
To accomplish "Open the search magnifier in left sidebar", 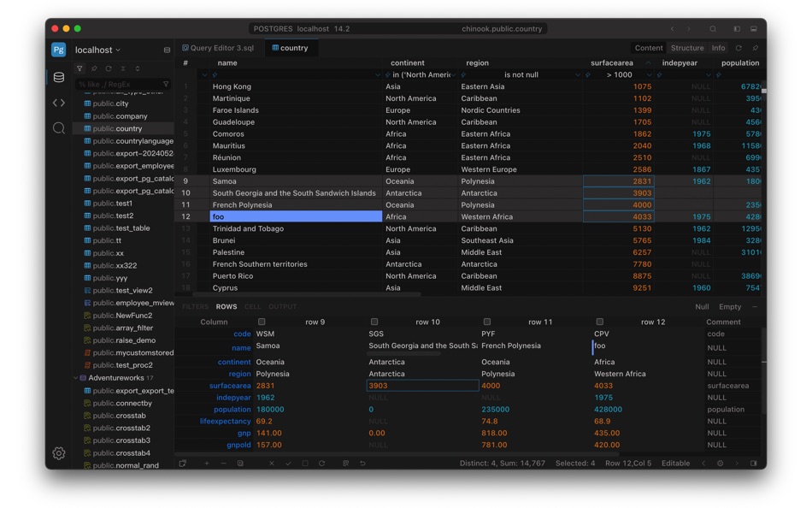I will (x=58, y=127).
